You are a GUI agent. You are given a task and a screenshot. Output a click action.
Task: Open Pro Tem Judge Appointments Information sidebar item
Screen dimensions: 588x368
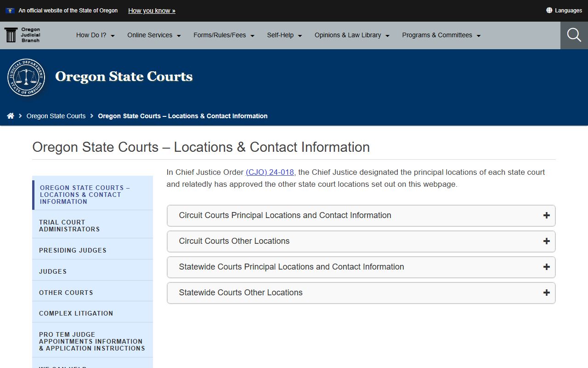tap(92, 341)
